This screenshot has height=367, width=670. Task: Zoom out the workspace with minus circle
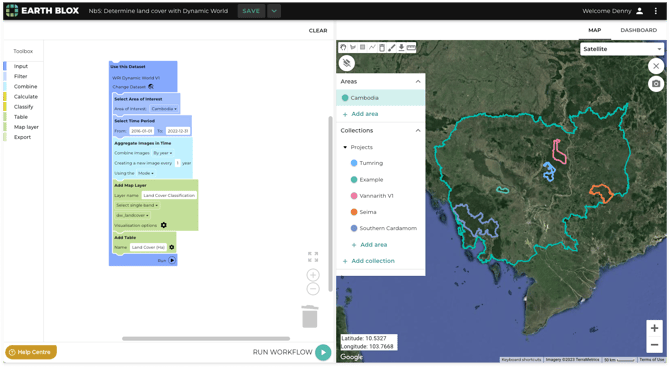pyautogui.click(x=313, y=289)
